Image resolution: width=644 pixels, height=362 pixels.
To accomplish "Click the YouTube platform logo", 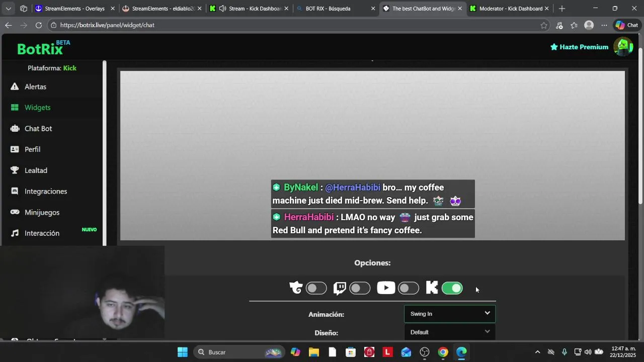I will click(x=386, y=288).
